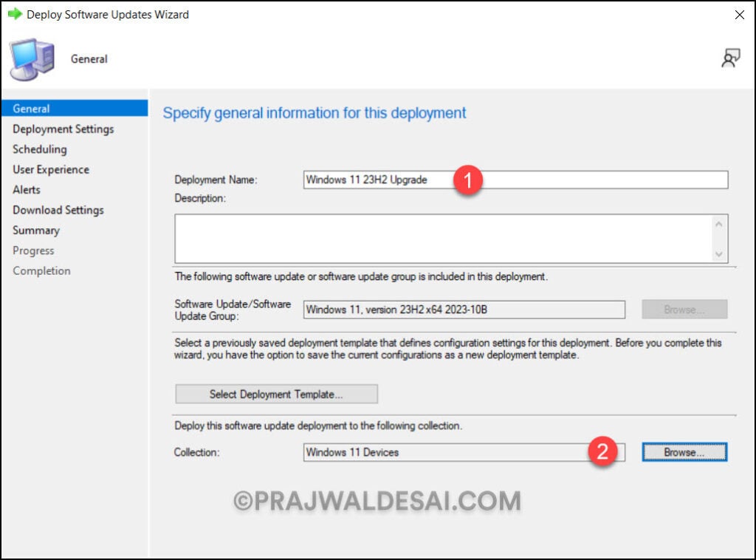Click the 'Collection:' label
Viewport: 756px width, 560px height.
point(196,452)
